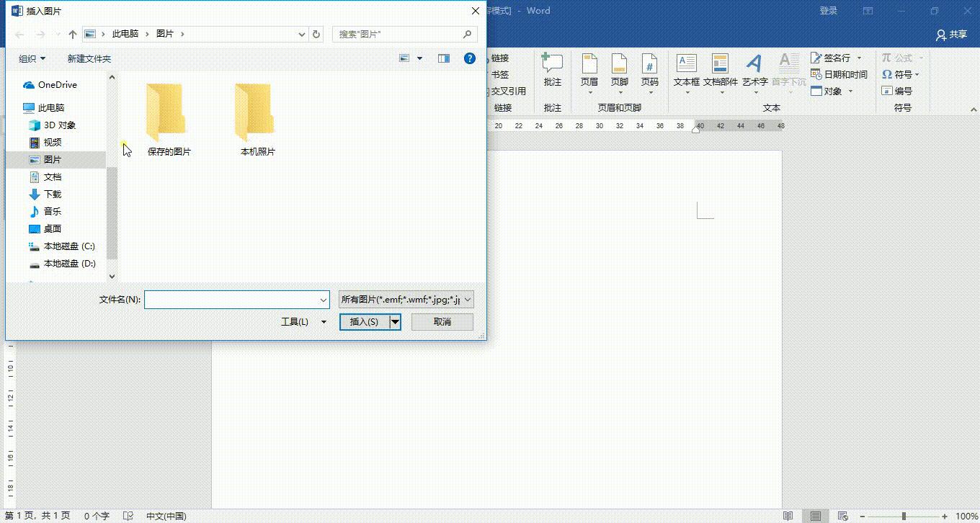Expand the 插入 split button arrow
The height and width of the screenshot is (523, 980).
(x=395, y=321)
